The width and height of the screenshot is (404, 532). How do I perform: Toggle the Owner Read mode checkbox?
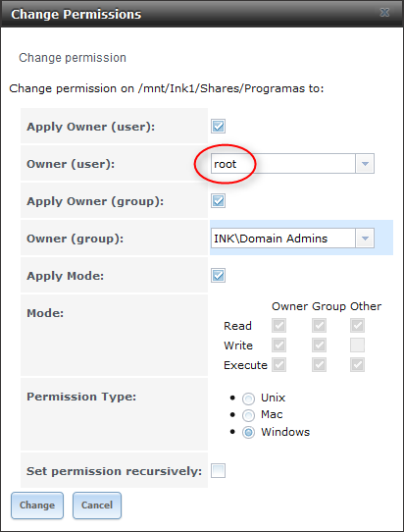[278, 325]
